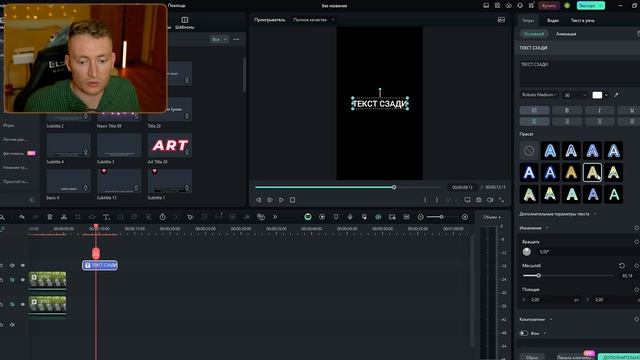Click the Buy button in title bar
The image size is (640, 360).
coord(549,5)
